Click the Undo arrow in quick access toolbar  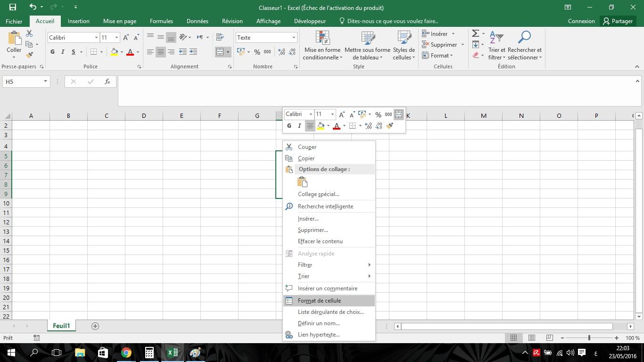point(33,7)
